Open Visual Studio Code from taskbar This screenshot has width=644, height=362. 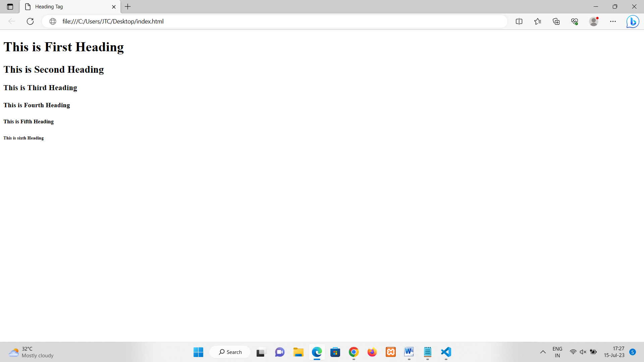point(446,352)
